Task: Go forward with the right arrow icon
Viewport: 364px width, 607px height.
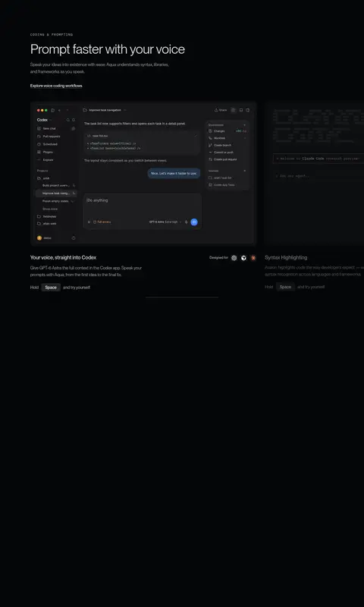Action: 67,110
